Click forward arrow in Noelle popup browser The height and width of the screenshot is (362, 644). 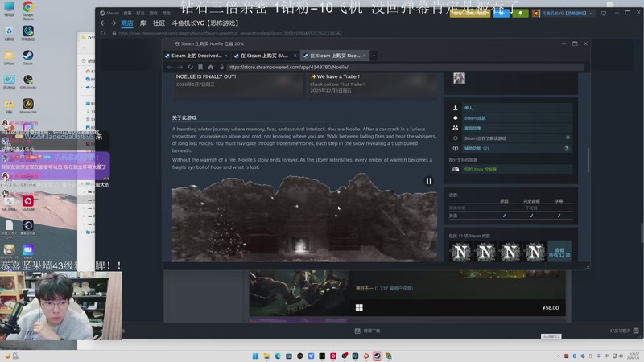point(180,67)
